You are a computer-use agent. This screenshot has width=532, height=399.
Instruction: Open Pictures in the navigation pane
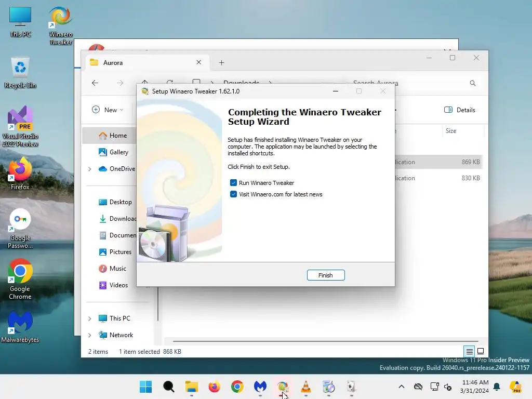(x=115, y=252)
